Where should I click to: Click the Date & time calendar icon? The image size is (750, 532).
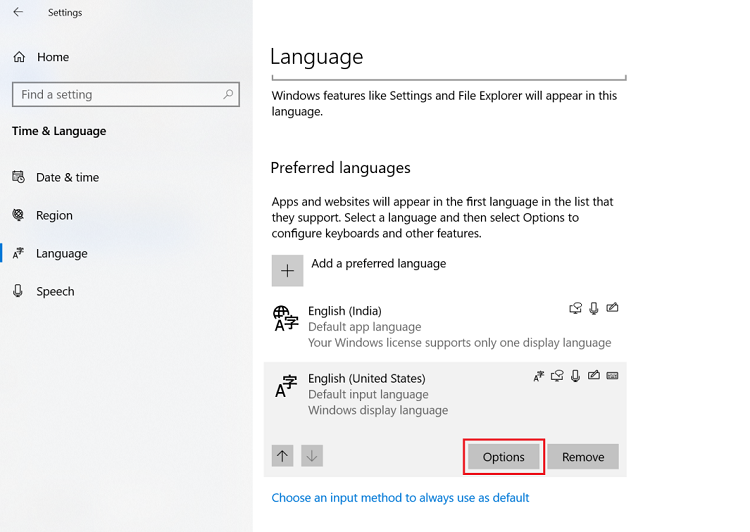tap(18, 177)
